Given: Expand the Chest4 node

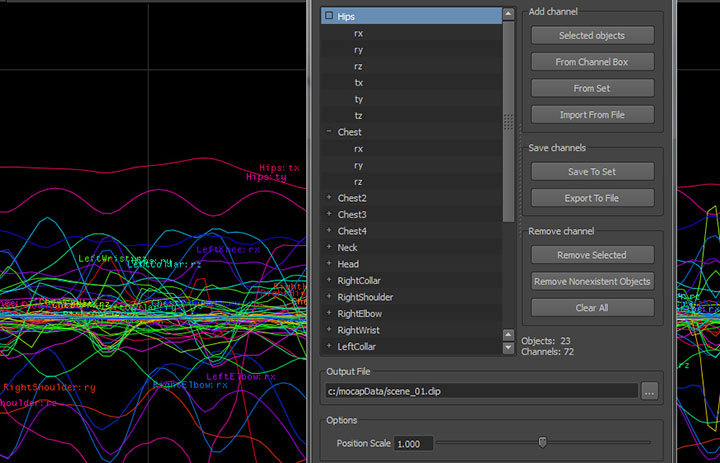Looking at the screenshot, I should point(329,231).
